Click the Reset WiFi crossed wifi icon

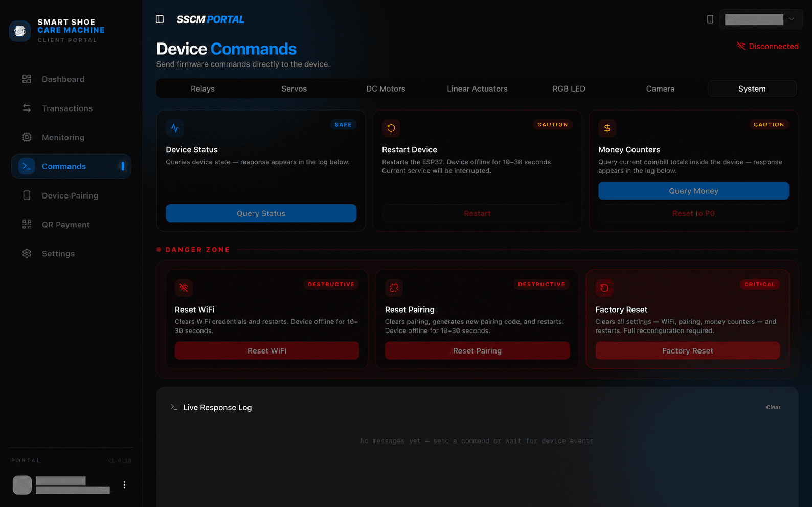point(184,288)
